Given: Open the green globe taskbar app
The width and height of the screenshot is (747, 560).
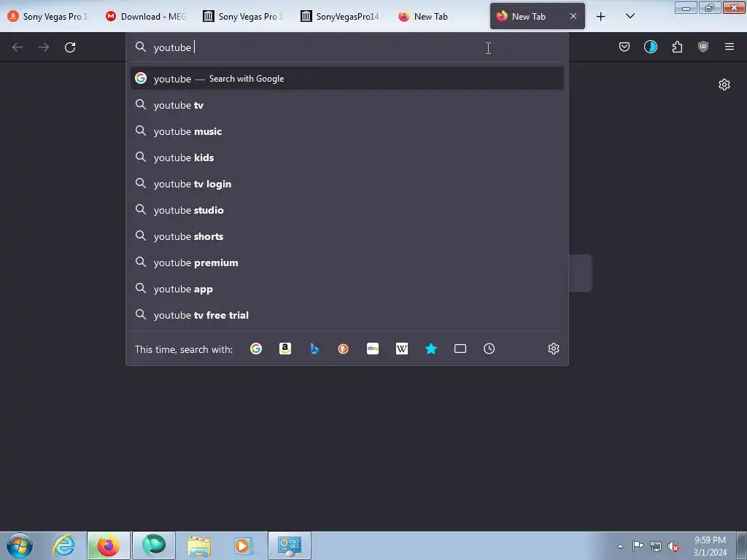Looking at the screenshot, I should click(x=154, y=545).
